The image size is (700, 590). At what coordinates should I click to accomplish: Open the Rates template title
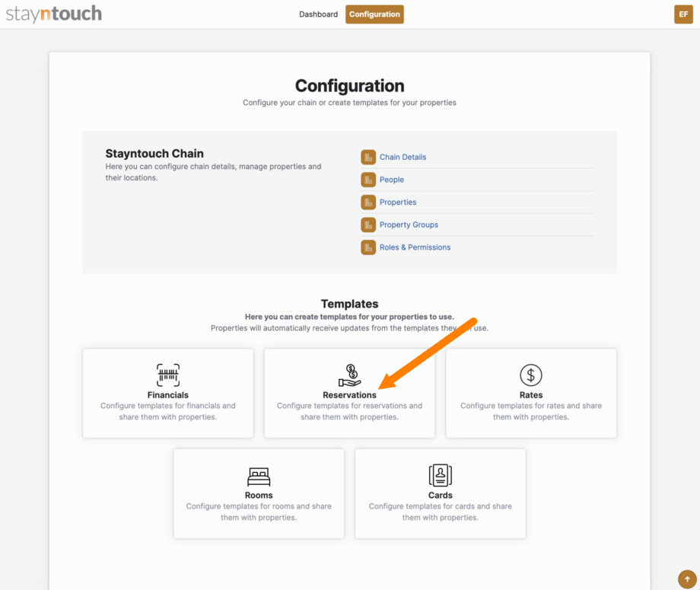(531, 395)
